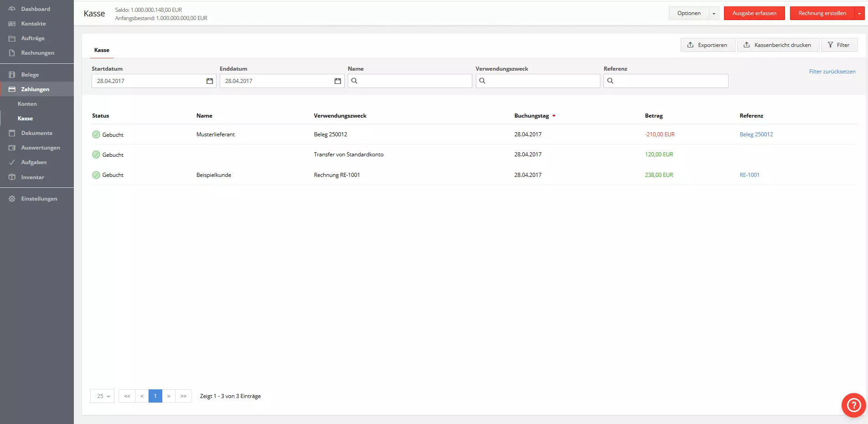Screen dimensions: 868x424
Task: Expand the Optionen dropdown arrow
Action: (x=714, y=14)
